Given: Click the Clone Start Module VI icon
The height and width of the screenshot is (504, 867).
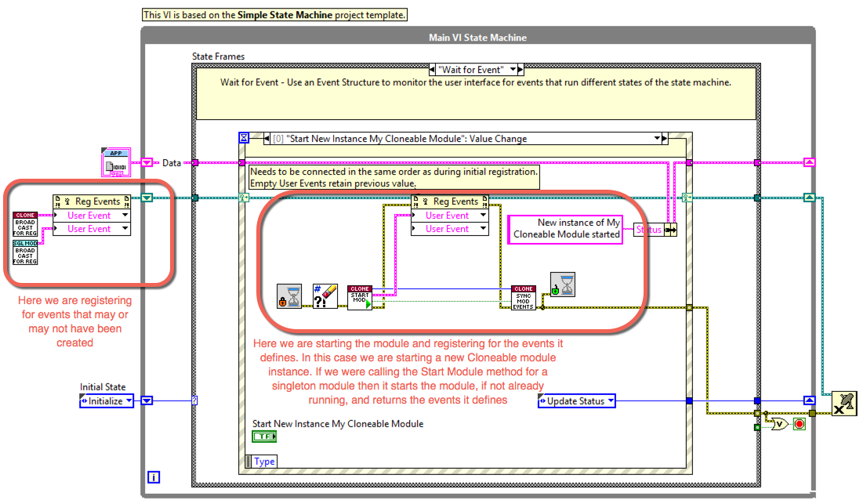Looking at the screenshot, I should click(x=360, y=297).
